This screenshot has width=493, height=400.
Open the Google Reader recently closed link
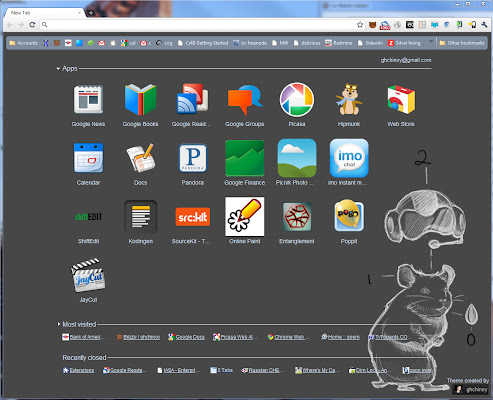(124, 370)
